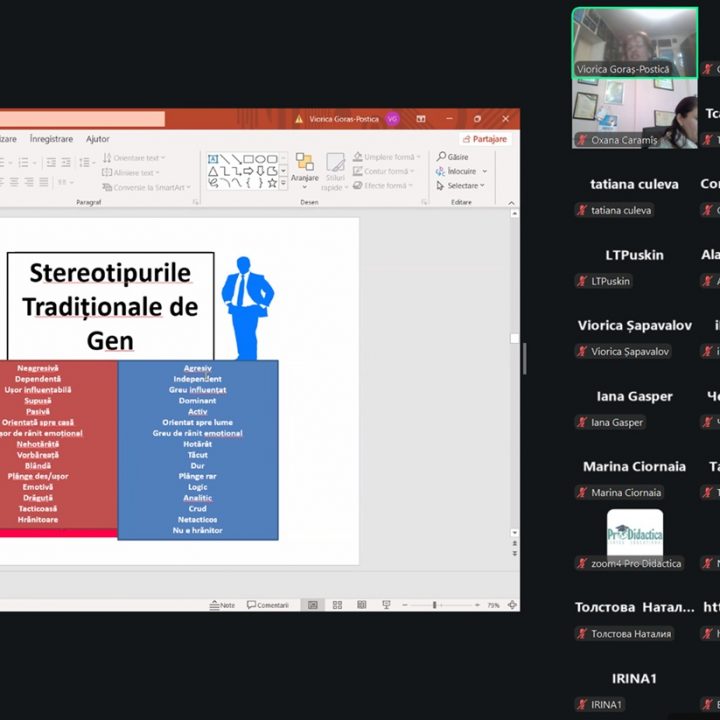Open the Ajutor ribbon tab

click(98, 139)
